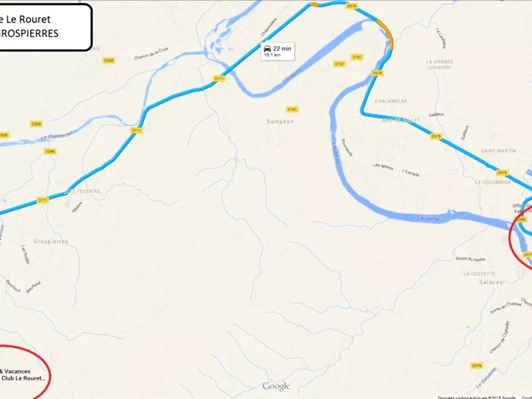Screen dimensions: 532x399
Task: Click the La Grande Loubière label
Action: [x=439, y=64]
